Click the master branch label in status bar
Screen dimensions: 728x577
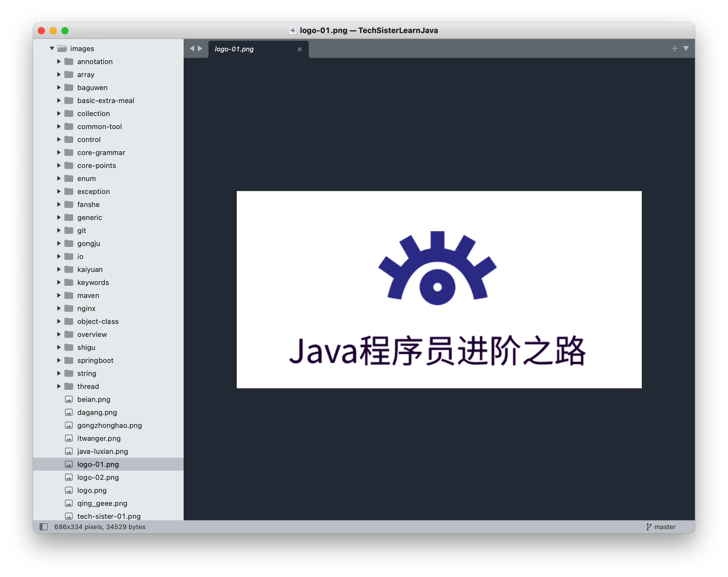click(665, 527)
